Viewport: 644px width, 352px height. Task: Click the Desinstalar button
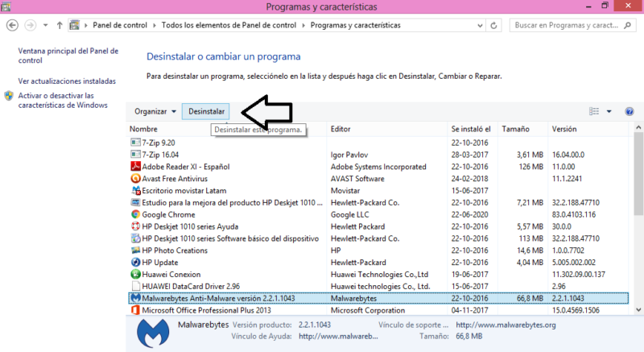pos(206,111)
